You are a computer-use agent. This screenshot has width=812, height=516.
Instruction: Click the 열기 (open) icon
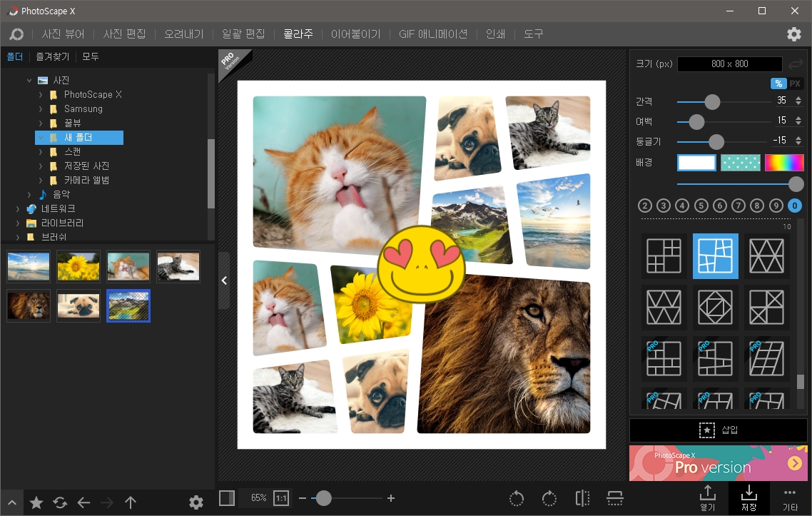click(707, 498)
